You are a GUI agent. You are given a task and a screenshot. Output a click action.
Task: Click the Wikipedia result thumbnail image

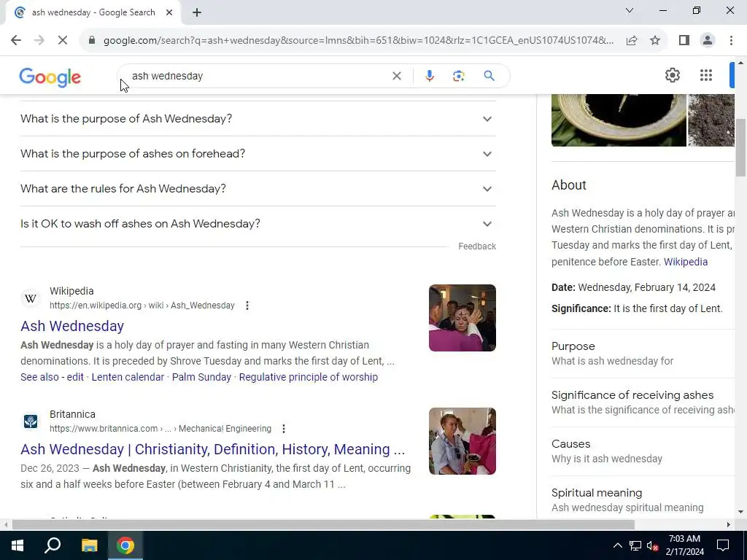click(462, 318)
